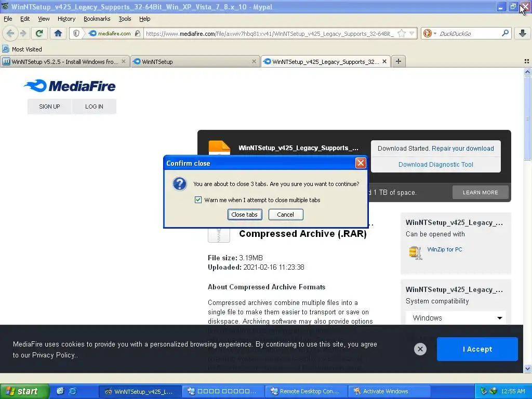Open the View menu
This screenshot has height=399, width=532.
click(44, 19)
